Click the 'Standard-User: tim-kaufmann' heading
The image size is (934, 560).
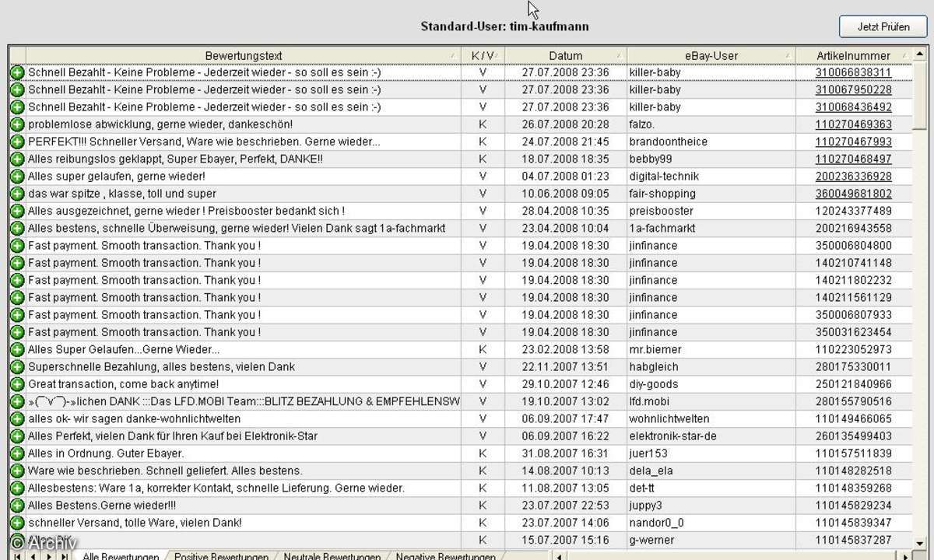[504, 26]
